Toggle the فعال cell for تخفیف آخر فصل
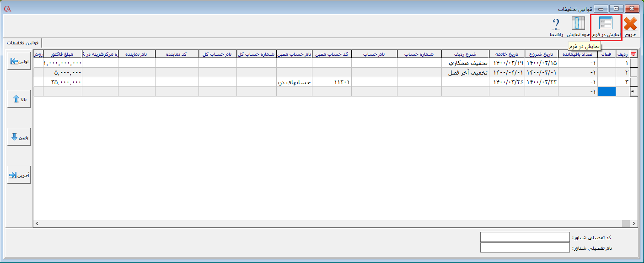 tap(607, 72)
